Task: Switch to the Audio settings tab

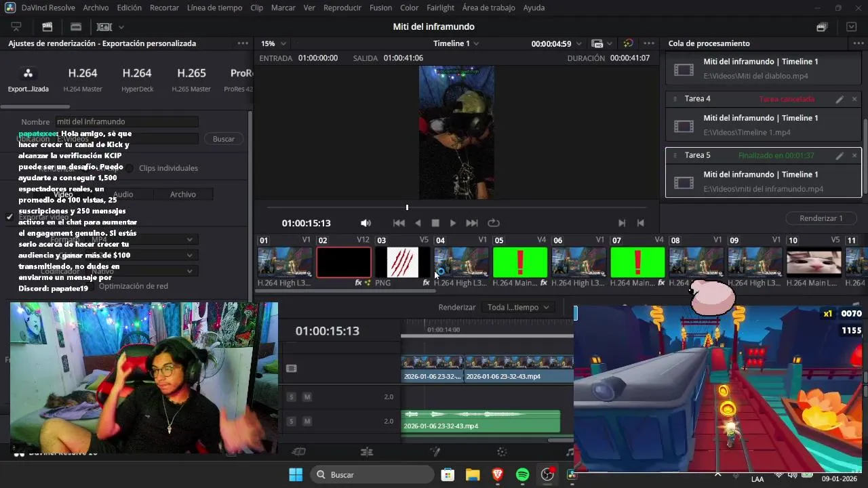Action: (x=123, y=195)
